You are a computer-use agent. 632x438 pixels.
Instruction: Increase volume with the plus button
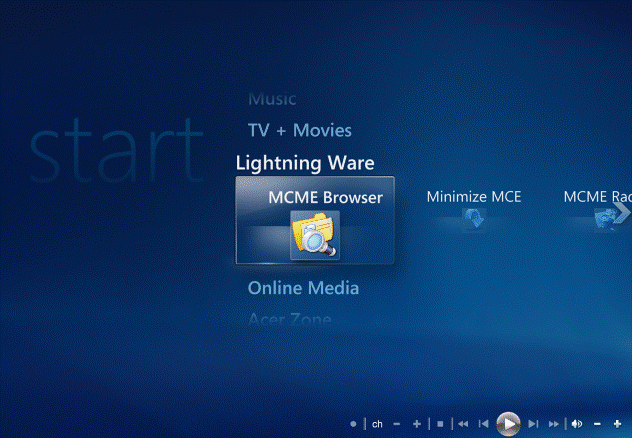tap(617, 424)
